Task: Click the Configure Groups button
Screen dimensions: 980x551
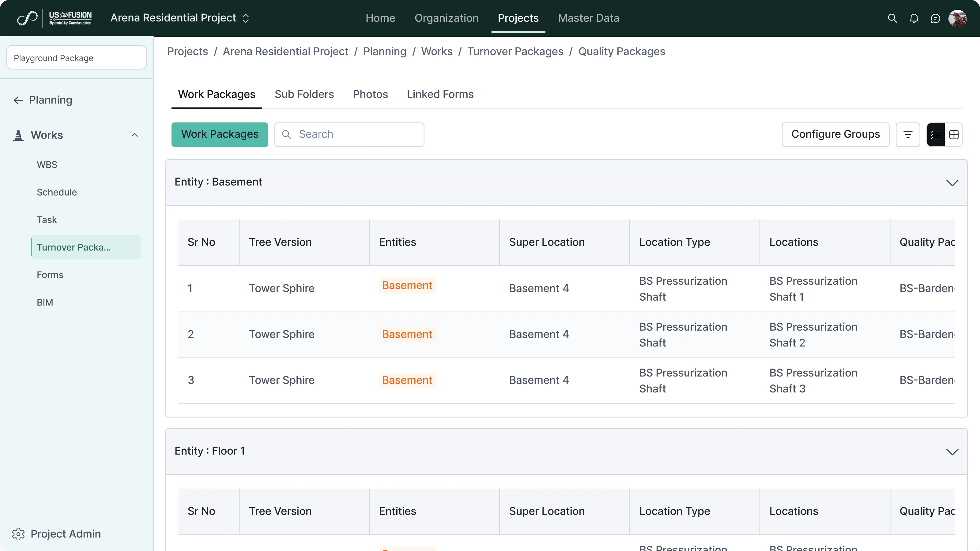Action: [x=835, y=134]
